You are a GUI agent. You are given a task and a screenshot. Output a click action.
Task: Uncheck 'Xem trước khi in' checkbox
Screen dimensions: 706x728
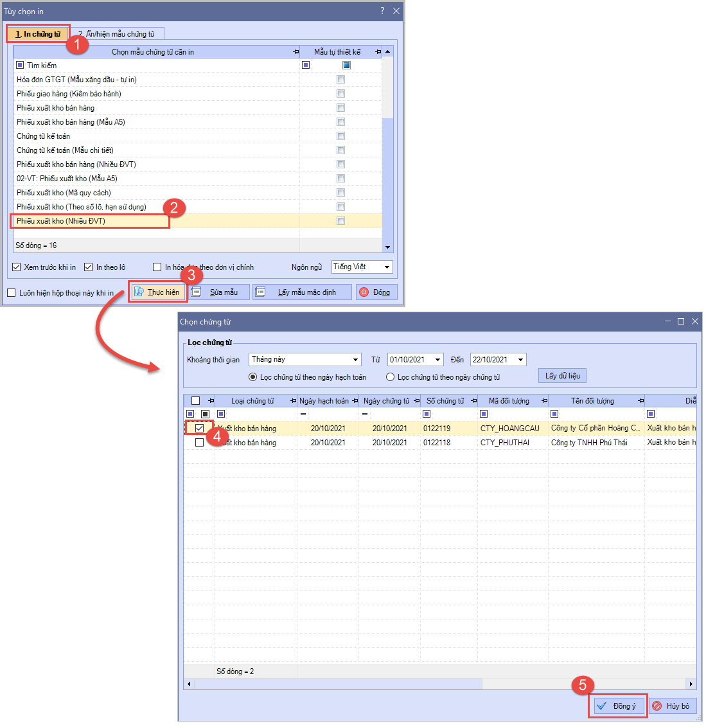17,267
